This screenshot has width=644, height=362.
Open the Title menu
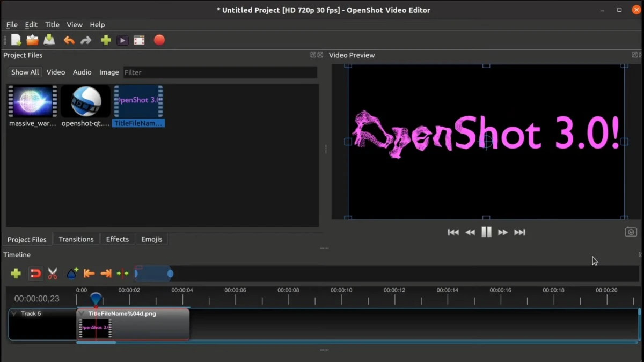pyautogui.click(x=52, y=25)
